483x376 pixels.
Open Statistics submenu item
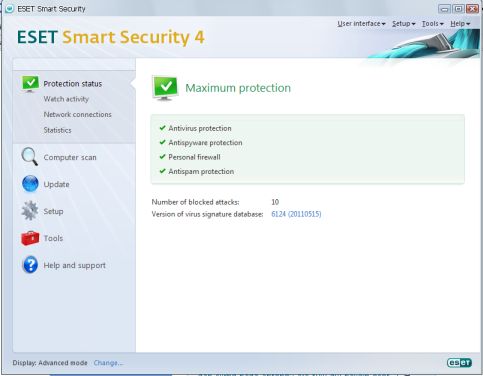pos(57,130)
